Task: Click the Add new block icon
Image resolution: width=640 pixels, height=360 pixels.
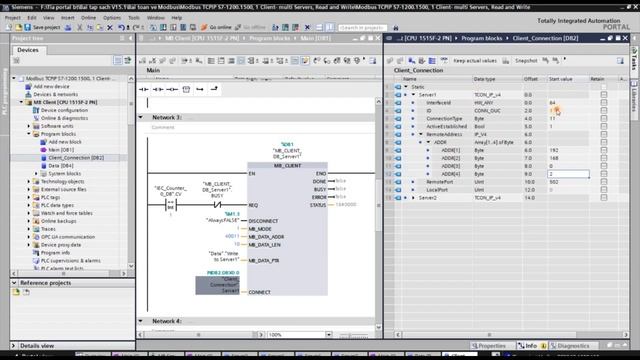Action: point(44,142)
